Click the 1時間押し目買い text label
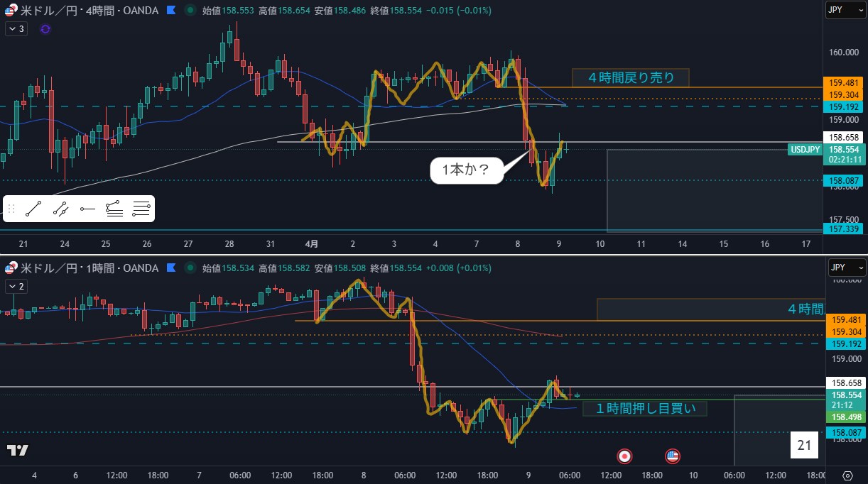 click(x=644, y=408)
